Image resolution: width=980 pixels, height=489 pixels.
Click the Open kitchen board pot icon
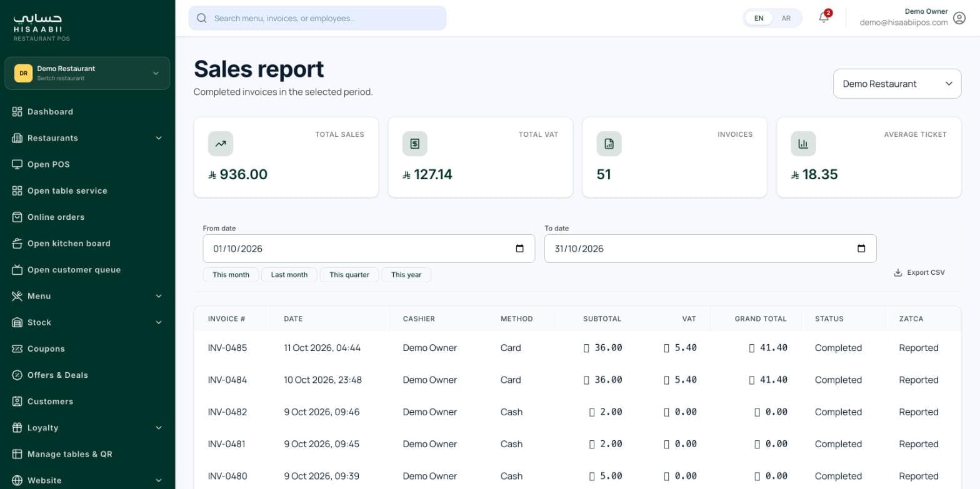click(17, 244)
